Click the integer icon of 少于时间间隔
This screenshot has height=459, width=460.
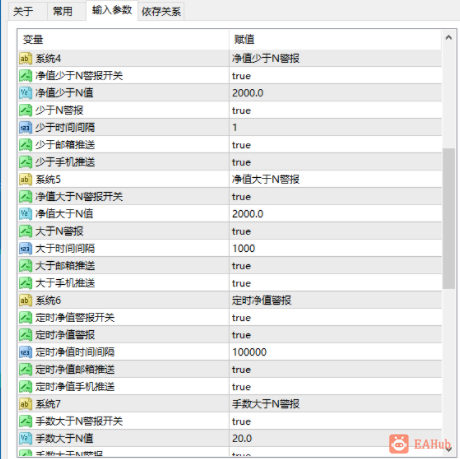[25, 127]
